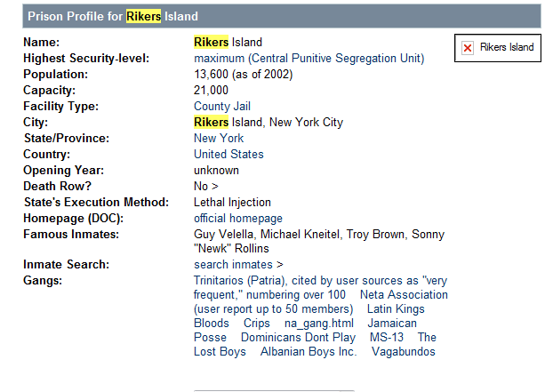Viewport: 545px width, 392px height.
Task: Click the Crips gang link
Action: [257, 324]
